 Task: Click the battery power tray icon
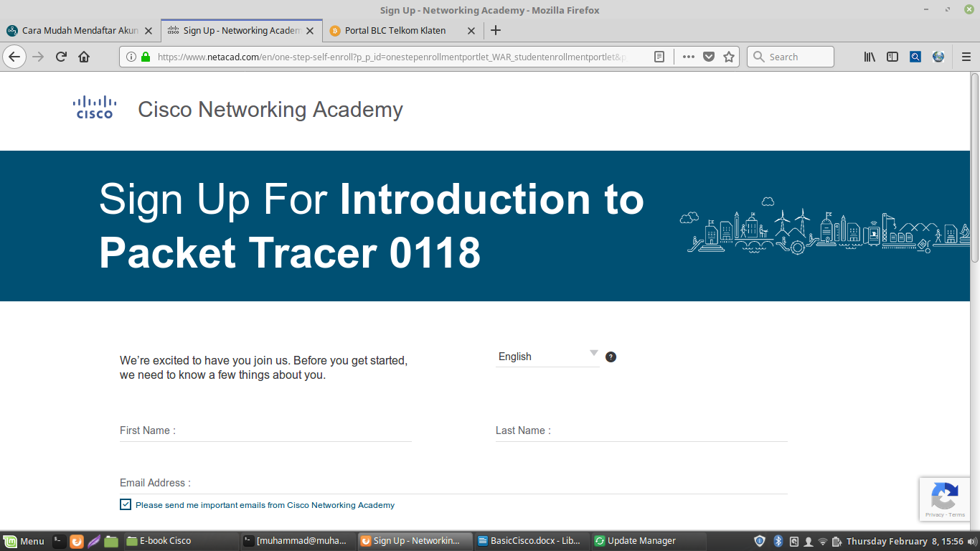pos(837,541)
